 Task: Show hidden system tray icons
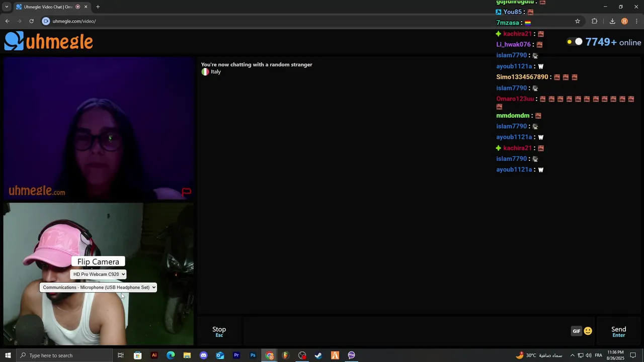[572, 355]
